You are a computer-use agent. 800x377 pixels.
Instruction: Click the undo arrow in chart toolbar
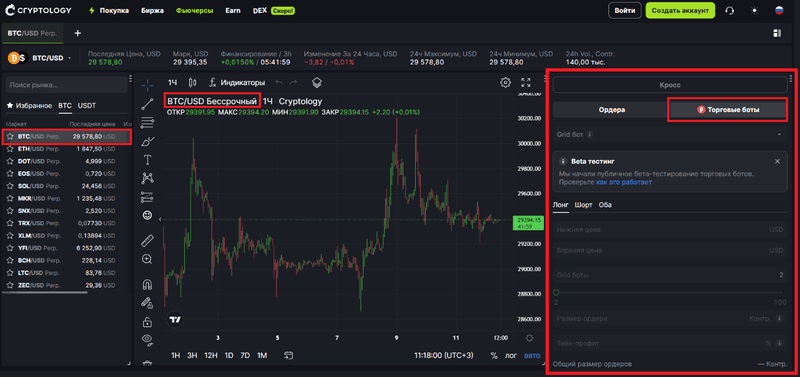pyautogui.click(x=279, y=83)
